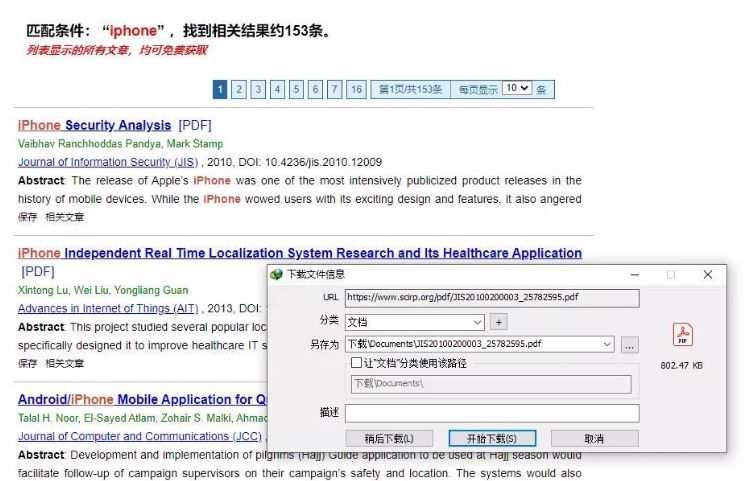Click the 稍后下载(L) button
Viewport: 748px width, 481px height.
pos(389,439)
